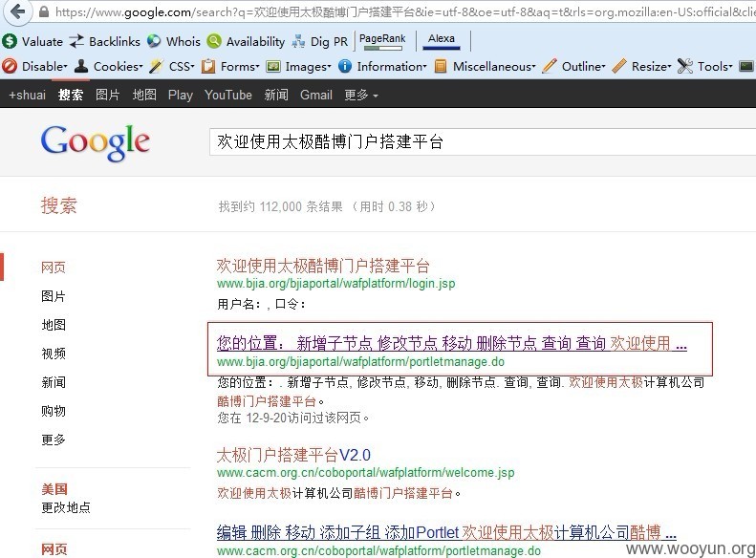Click the Whois globe icon
The width and height of the screenshot is (756, 558).
[154, 41]
